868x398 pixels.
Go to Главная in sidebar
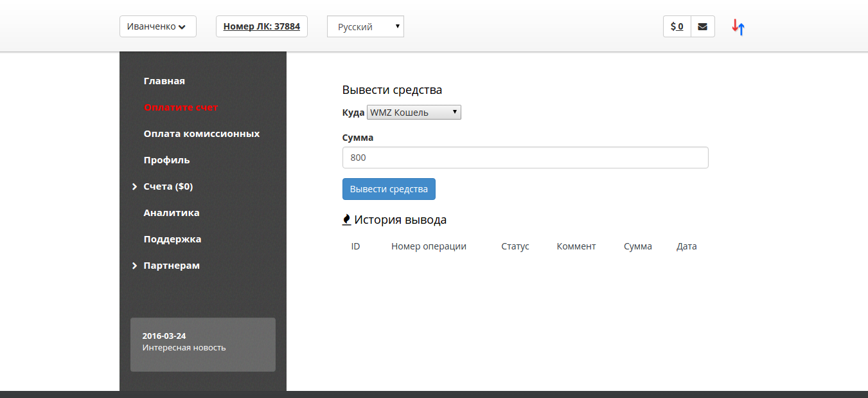tap(164, 81)
